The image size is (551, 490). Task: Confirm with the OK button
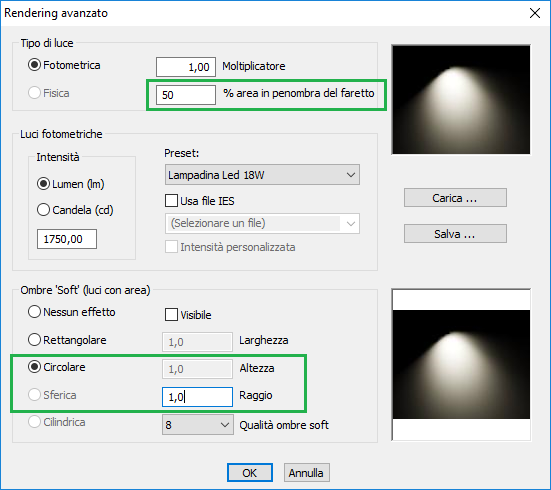pyautogui.click(x=249, y=473)
